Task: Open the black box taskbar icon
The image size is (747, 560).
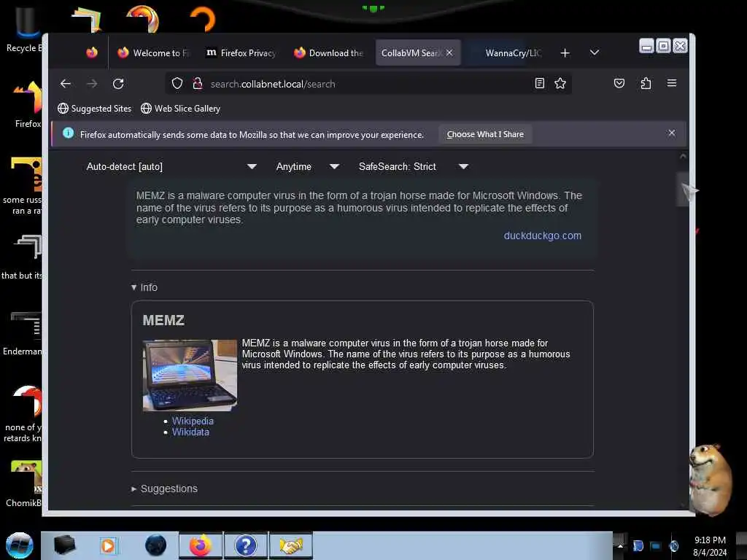Action: [64, 545]
